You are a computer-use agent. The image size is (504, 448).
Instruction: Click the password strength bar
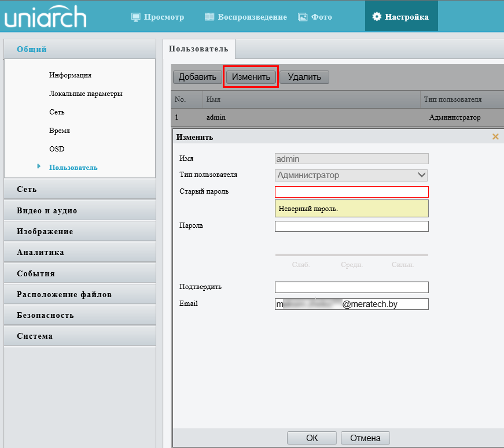pyautogui.click(x=351, y=254)
